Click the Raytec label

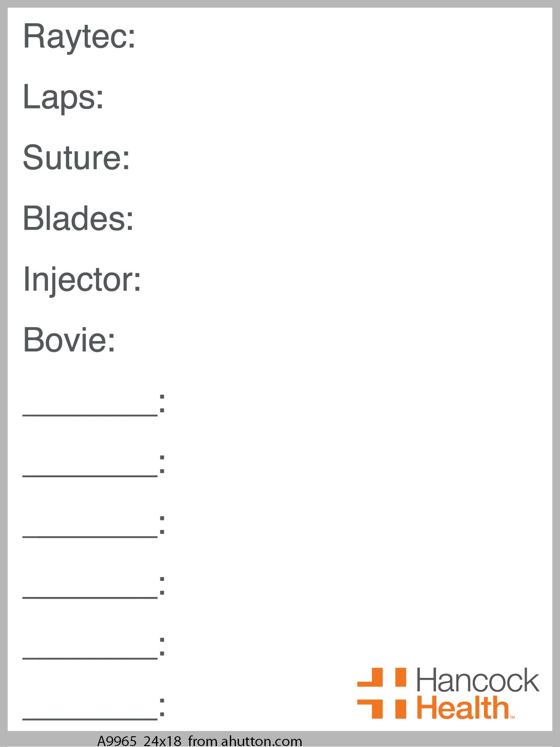79,38
